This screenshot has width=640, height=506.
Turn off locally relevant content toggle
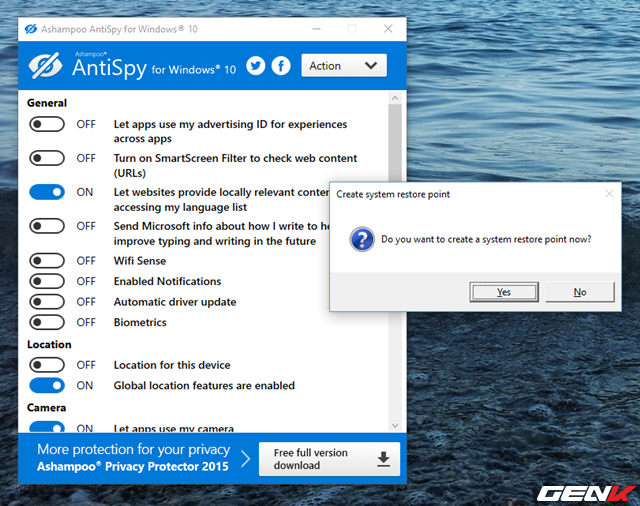pos(47,192)
